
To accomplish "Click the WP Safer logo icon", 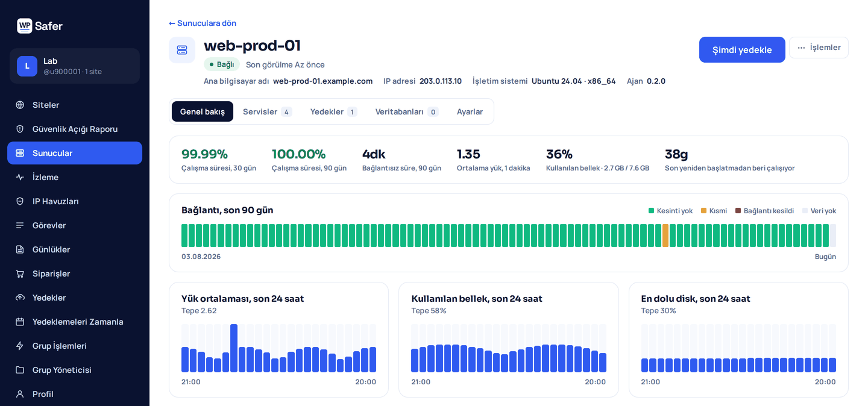I will (25, 26).
